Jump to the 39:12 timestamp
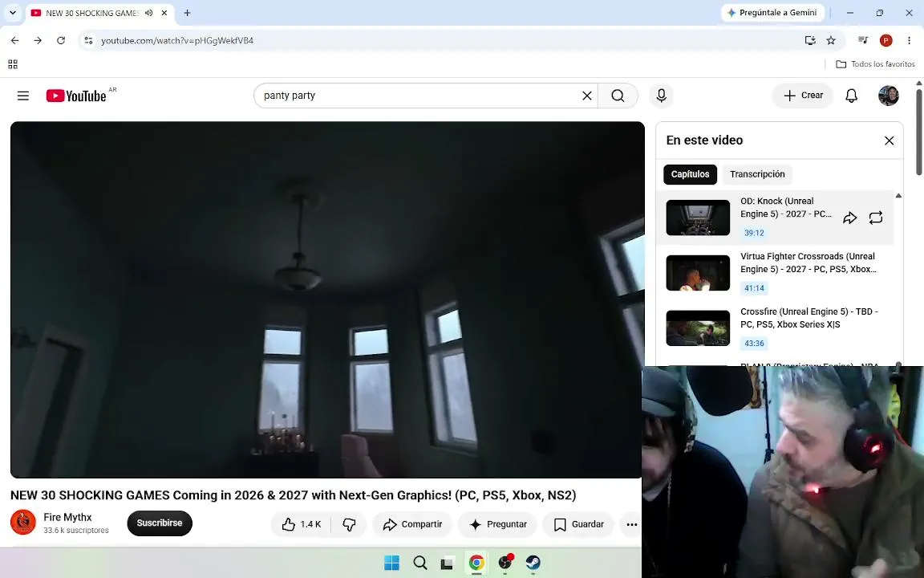924x578 pixels. [x=754, y=233]
